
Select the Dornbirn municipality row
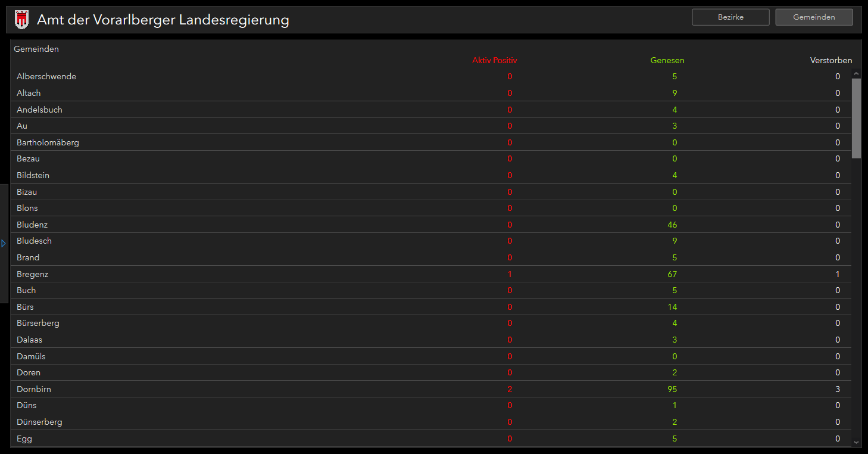(x=432, y=389)
